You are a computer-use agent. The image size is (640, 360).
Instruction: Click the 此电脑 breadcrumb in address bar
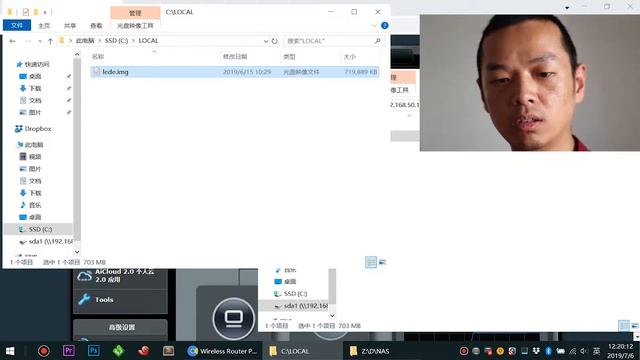click(85, 41)
